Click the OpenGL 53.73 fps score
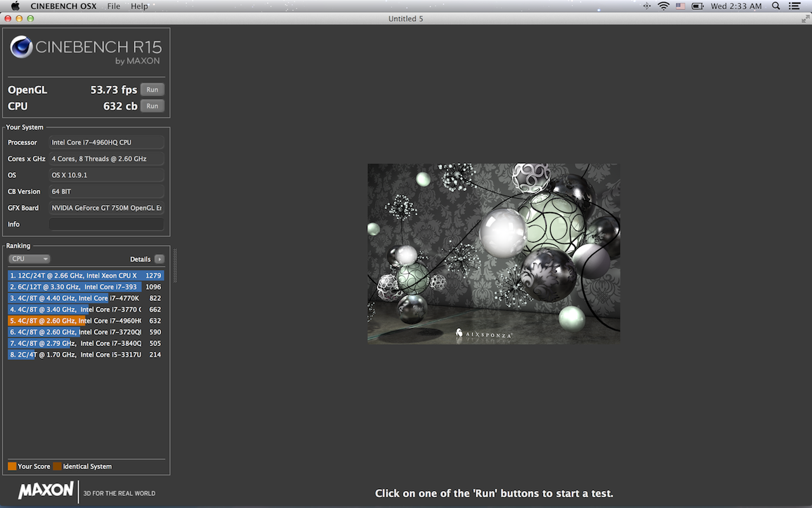This screenshot has width=812, height=508. [x=114, y=90]
